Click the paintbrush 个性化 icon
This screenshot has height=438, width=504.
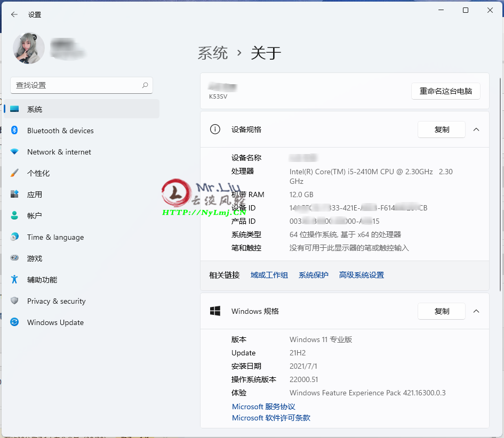click(14, 173)
